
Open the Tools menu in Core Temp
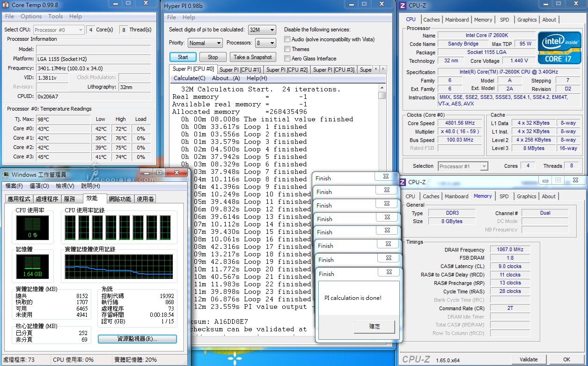(55, 16)
